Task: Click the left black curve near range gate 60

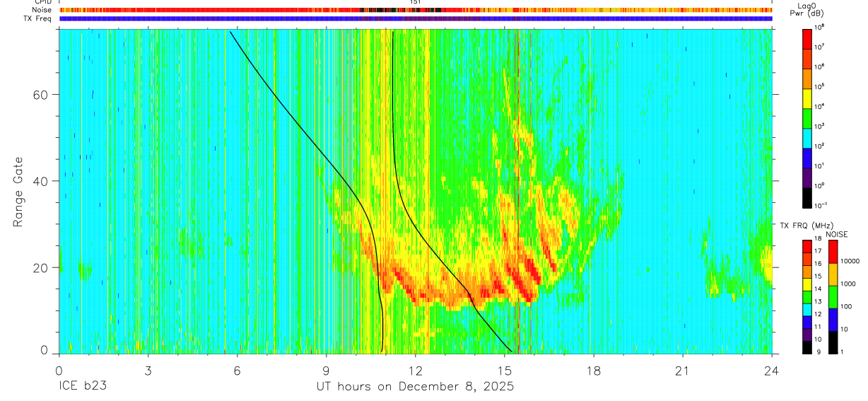Action: pyautogui.click(x=275, y=95)
